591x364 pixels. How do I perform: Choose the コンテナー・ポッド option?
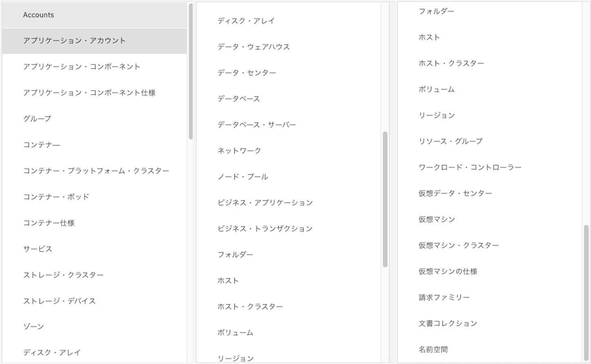(x=56, y=197)
